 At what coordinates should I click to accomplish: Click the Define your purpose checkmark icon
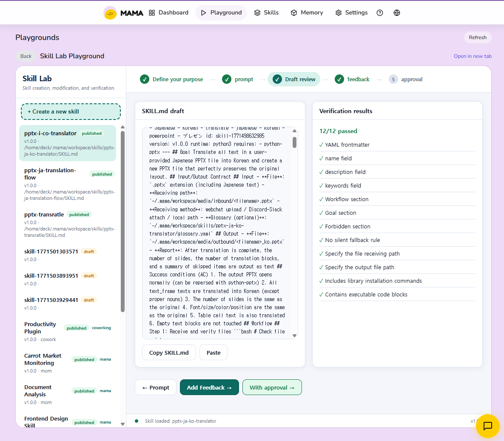click(x=145, y=80)
